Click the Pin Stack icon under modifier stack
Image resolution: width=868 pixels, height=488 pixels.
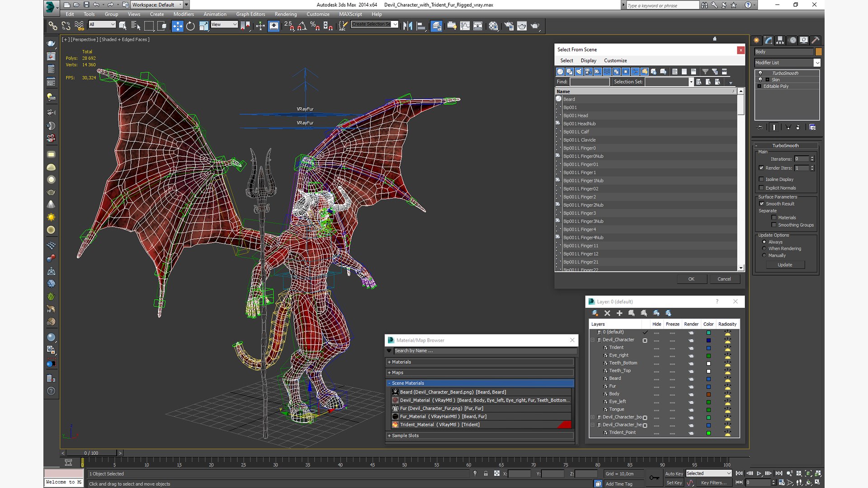760,127
